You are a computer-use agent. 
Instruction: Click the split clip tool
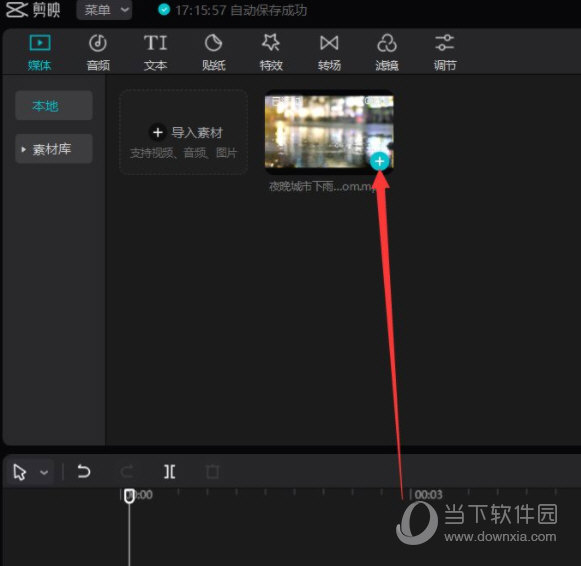coord(170,472)
